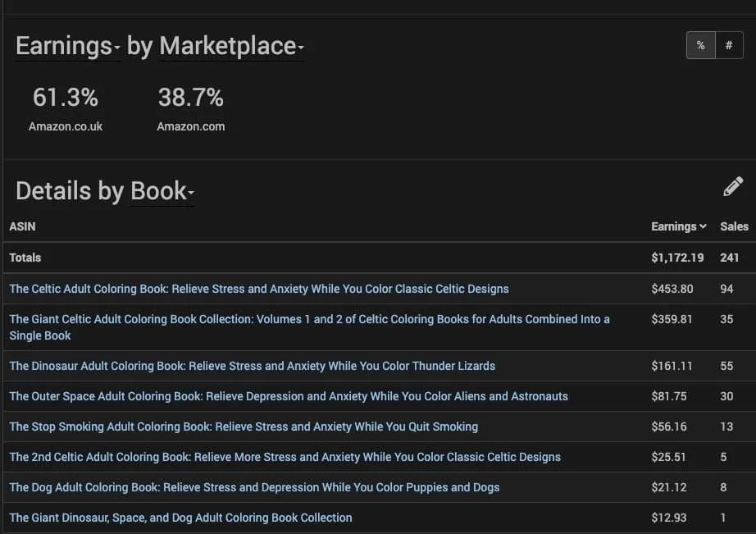The image size is (756, 534).
Task: Open The Dinosaur Adult Coloring Book link
Action: (x=253, y=366)
